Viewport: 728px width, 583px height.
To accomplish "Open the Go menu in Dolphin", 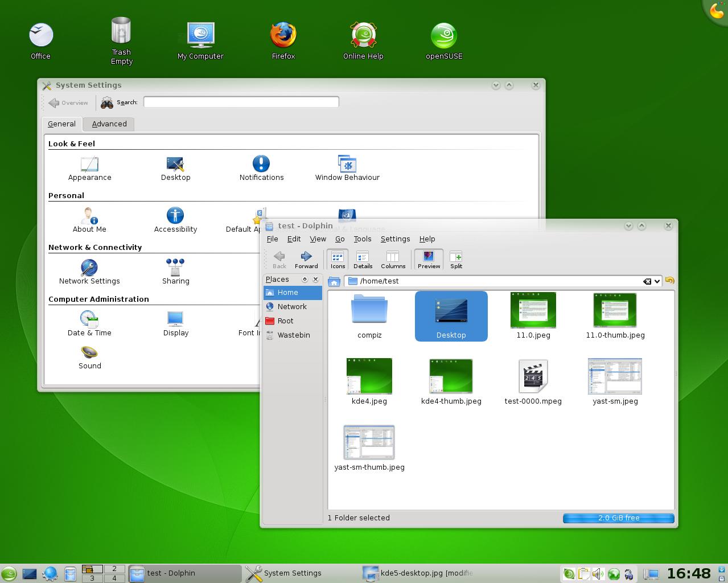I will pyautogui.click(x=340, y=239).
